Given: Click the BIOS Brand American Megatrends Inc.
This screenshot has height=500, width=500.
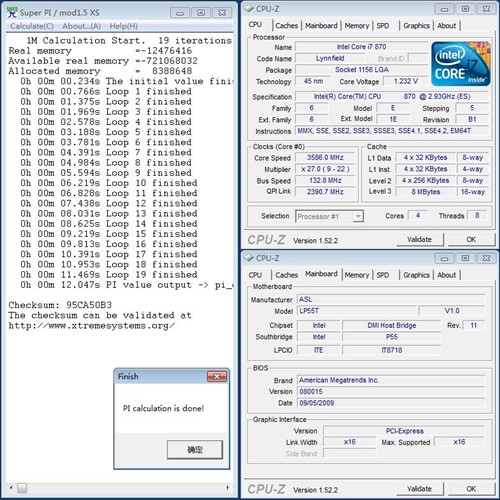Looking at the screenshot, I should point(391,380).
